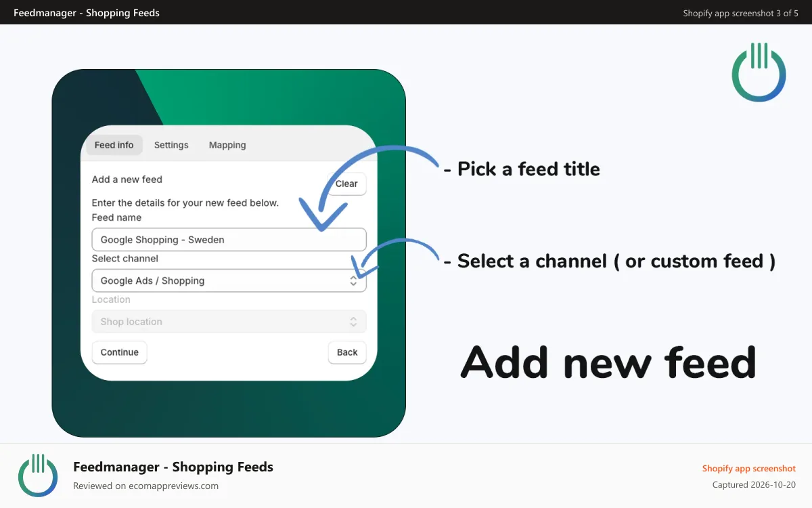Click 'Enter the details for your new feed below.' text
The width and height of the screenshot is (812, 508).
point(185,203)
